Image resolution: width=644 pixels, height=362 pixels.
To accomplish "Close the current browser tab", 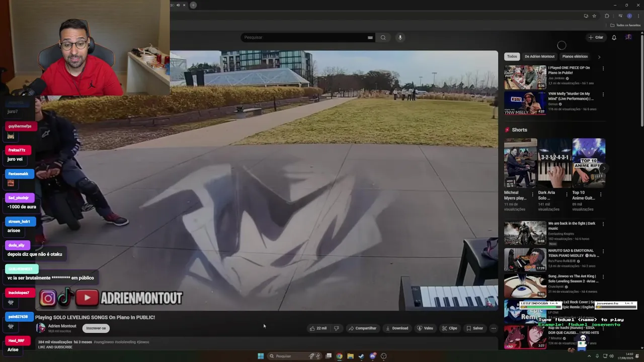I will tap(184, 5).
